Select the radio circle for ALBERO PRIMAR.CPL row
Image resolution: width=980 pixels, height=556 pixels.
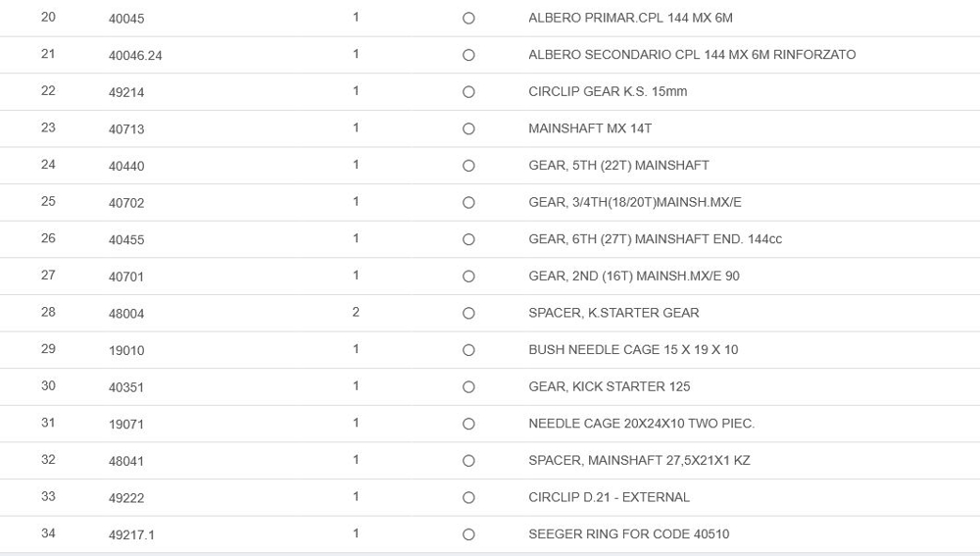point(468,19)
